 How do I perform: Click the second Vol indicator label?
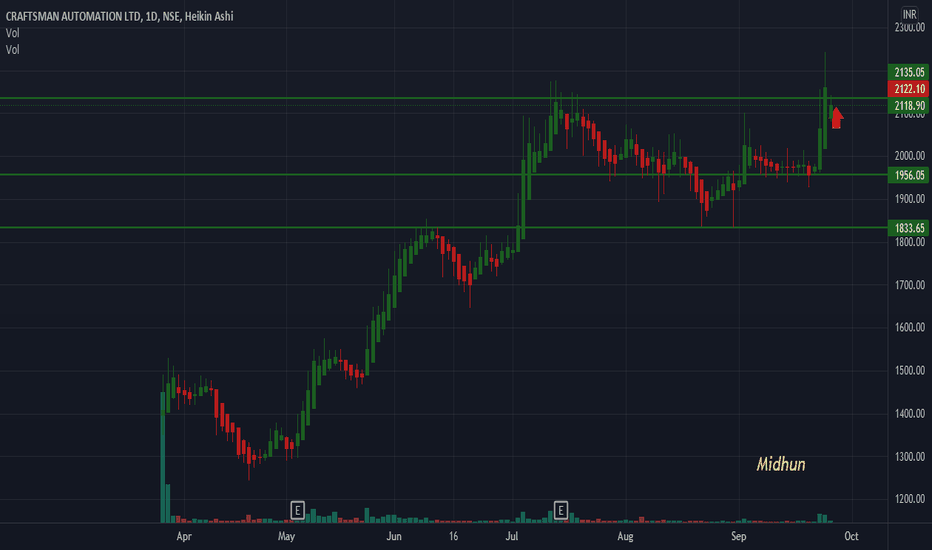pos(12,50)
